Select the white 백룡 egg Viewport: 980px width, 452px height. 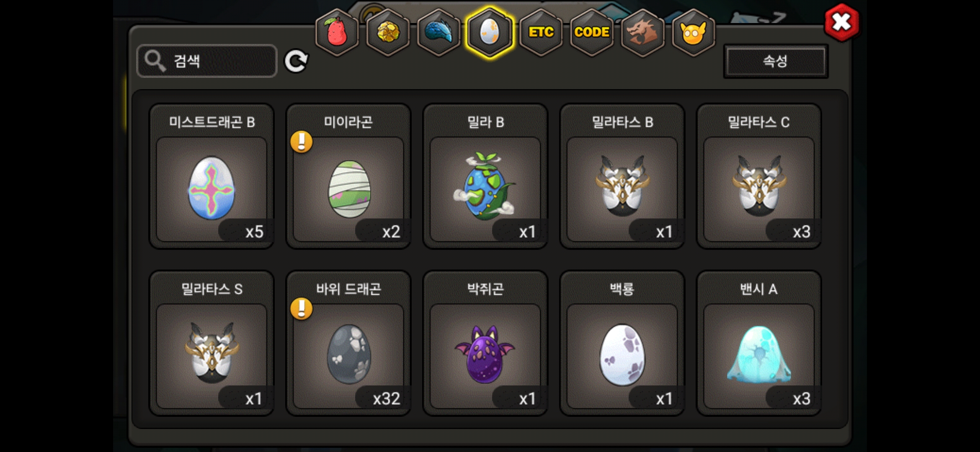click(622, 343)
